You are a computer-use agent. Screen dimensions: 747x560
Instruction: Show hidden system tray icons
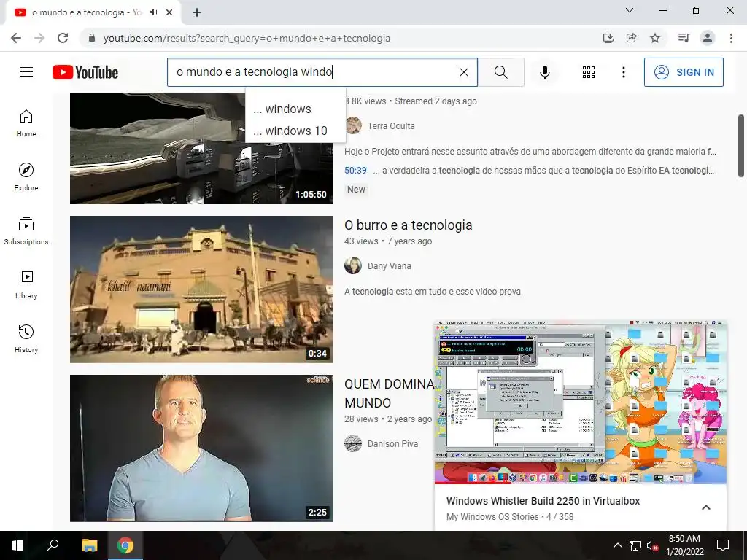tap(617, 545)
